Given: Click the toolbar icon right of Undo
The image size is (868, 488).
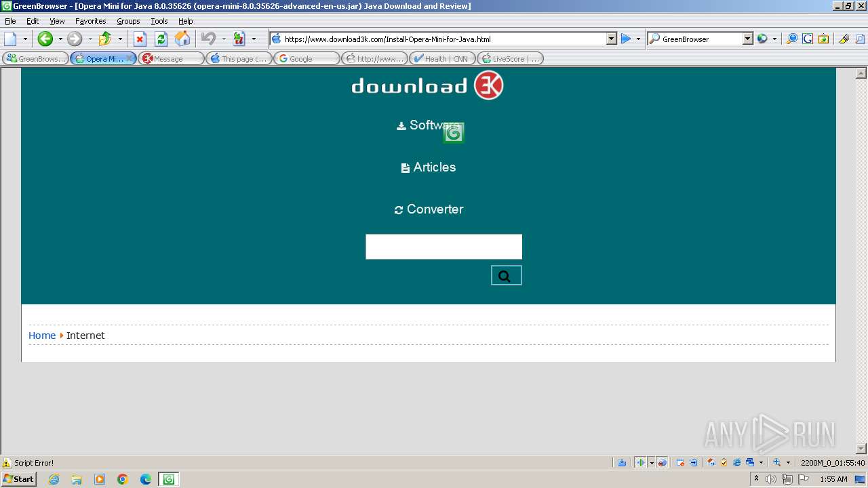Looking at the screenshot, I should (239, 39).
